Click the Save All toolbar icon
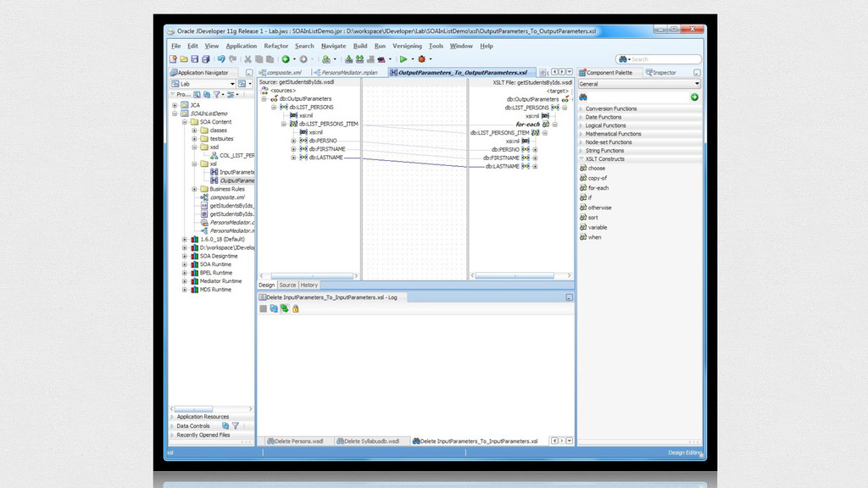This screenshot has width=868, height=488. 205,59
